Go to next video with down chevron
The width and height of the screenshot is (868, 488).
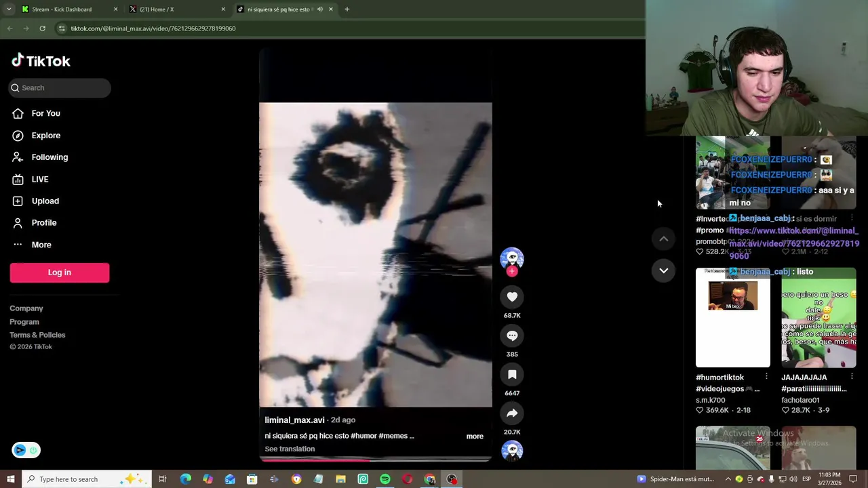[663, 270]
